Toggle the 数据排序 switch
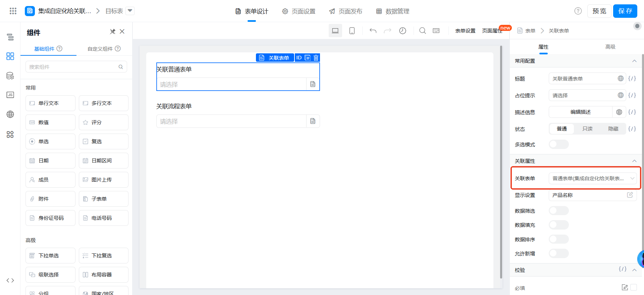This screenshot has width=644, height=295. 559,239
